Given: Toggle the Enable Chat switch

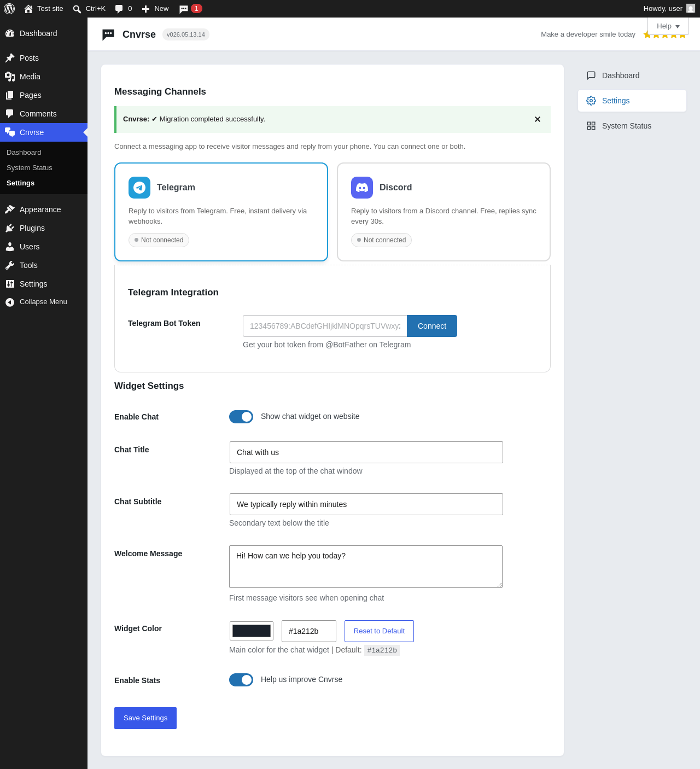Looking at the screenshot, I should pyautogui.click(x=241, y=417).
